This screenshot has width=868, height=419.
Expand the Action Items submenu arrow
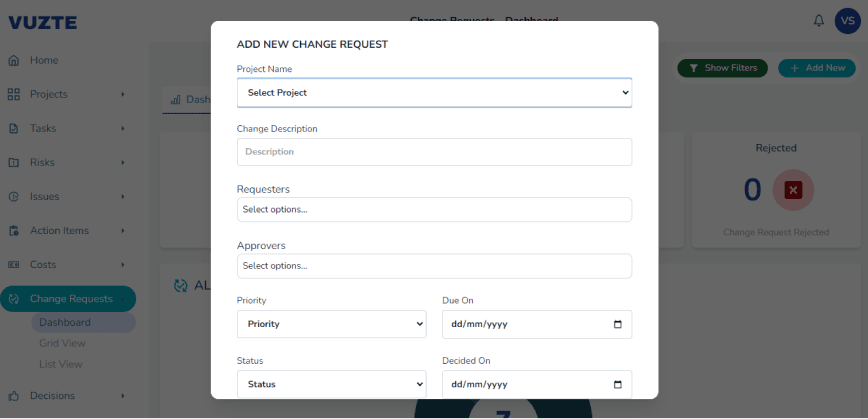click(123, 231)
